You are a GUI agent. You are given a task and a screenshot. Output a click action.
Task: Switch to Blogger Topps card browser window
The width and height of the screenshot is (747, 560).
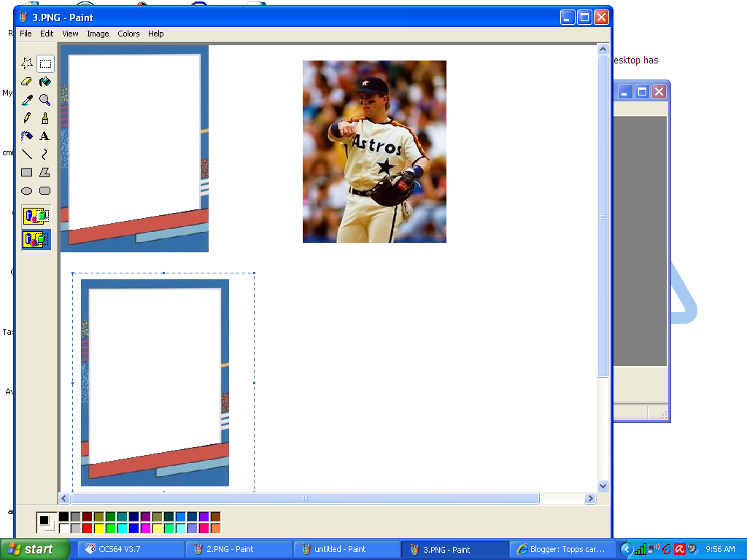coord(562,549)
